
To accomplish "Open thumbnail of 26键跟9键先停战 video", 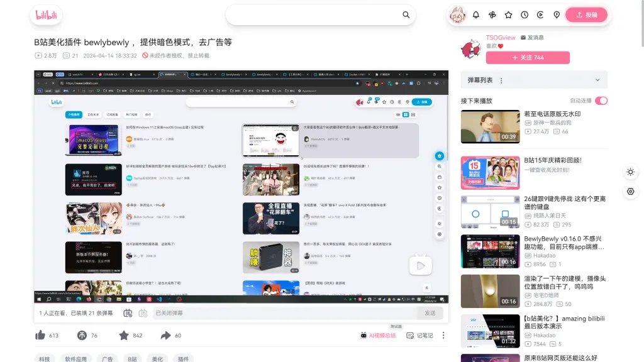I will 490,212.
